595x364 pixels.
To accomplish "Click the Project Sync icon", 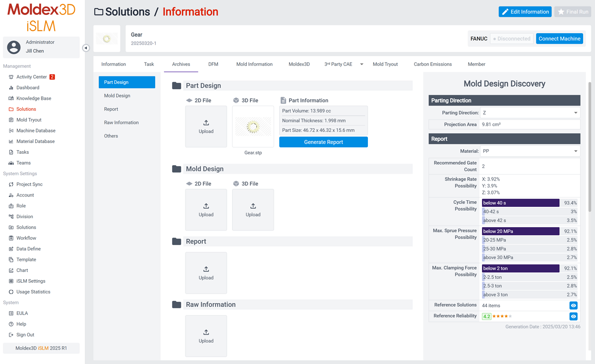I will point(11,184).
